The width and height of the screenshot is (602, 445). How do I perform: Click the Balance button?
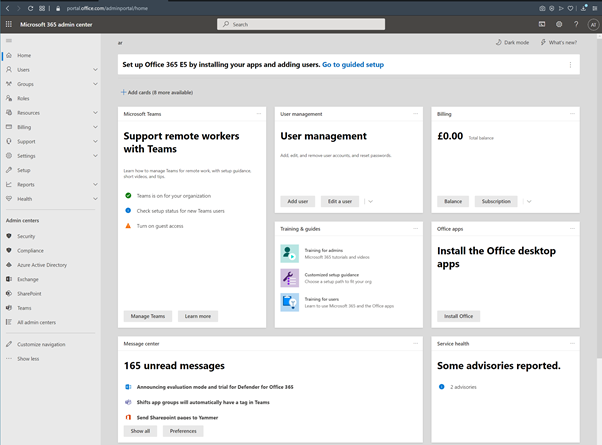tap(453, 201)
